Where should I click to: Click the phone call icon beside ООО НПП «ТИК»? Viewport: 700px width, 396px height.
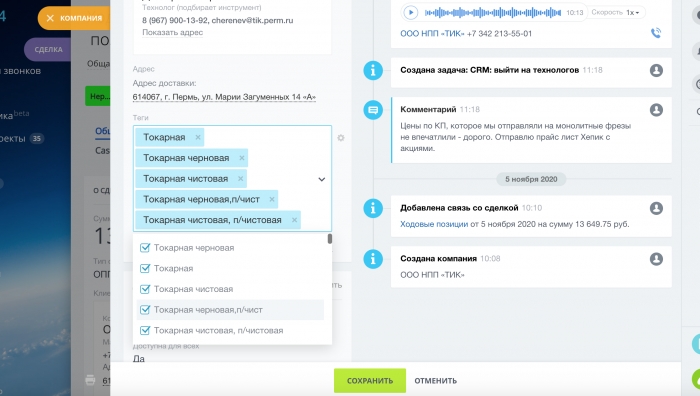pos(656,33)
